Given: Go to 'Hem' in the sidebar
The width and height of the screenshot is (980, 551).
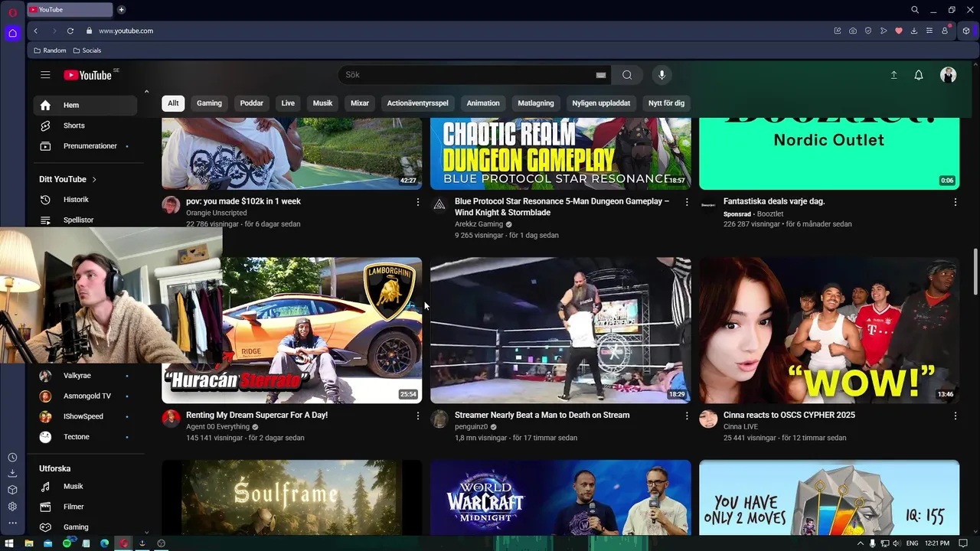Looking at the screenshot, I should click(86, 106).
